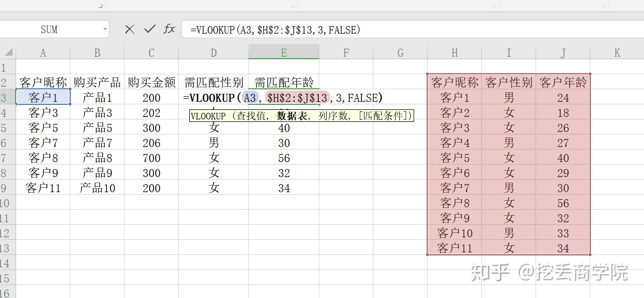Select row 3 header
Screen dimensions: 644x298
(x=6, y=98)
